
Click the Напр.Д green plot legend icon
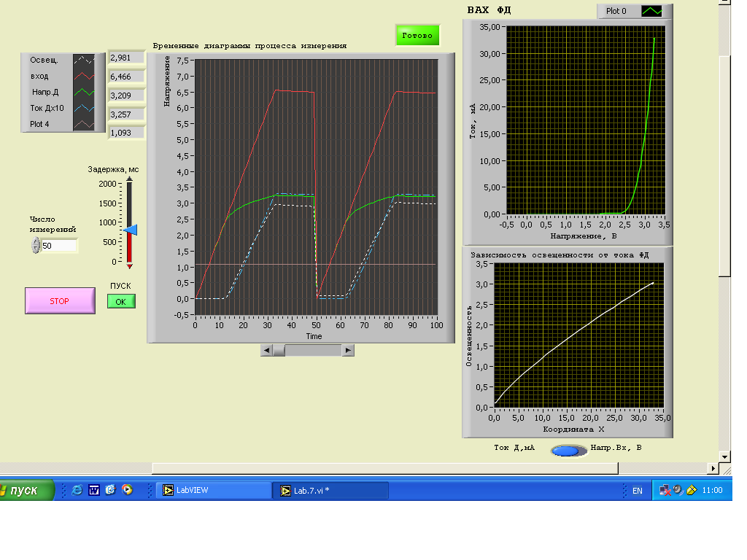84,92
